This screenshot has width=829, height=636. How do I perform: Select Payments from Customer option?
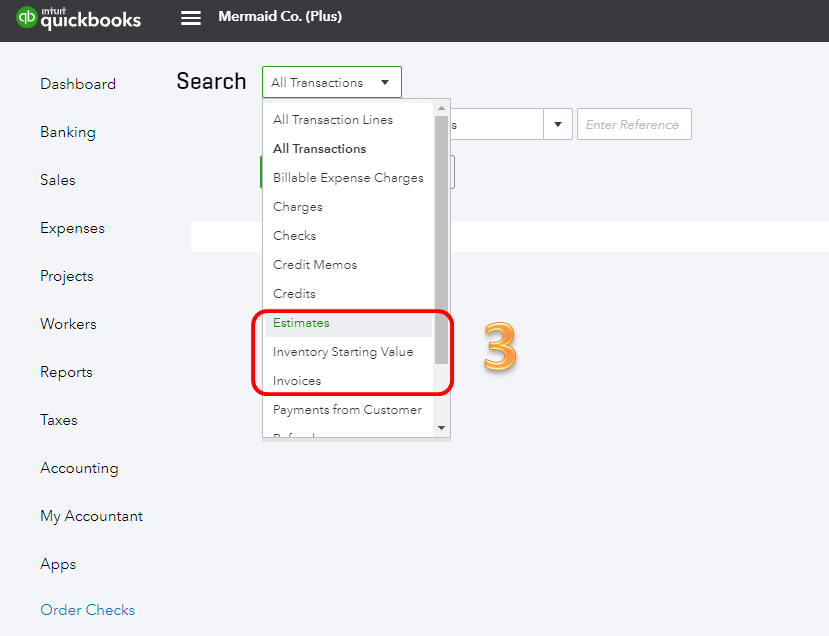click(348, 410)
